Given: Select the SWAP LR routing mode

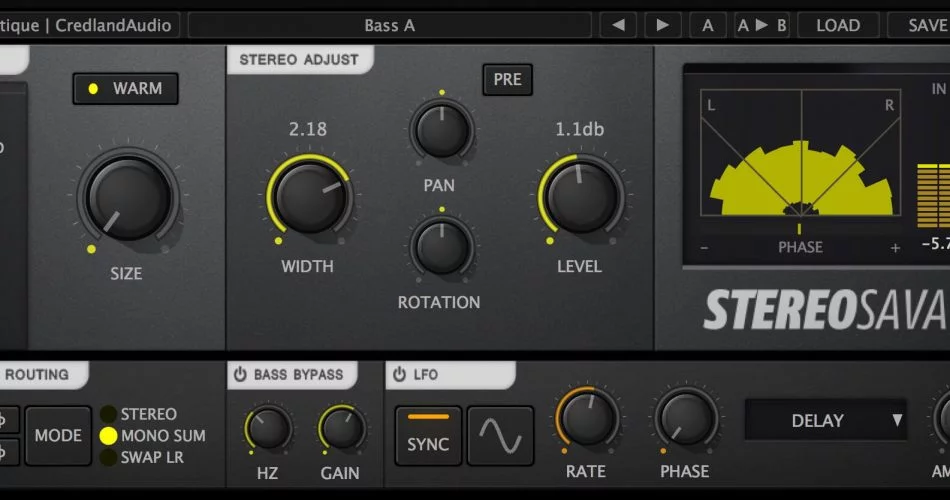Looking at the screenshot, I should 142,457.
